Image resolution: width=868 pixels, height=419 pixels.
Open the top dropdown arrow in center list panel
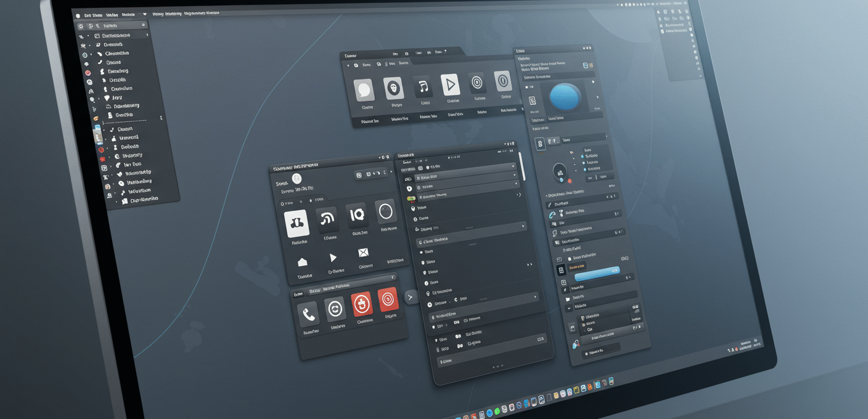(x=513, y=166)
